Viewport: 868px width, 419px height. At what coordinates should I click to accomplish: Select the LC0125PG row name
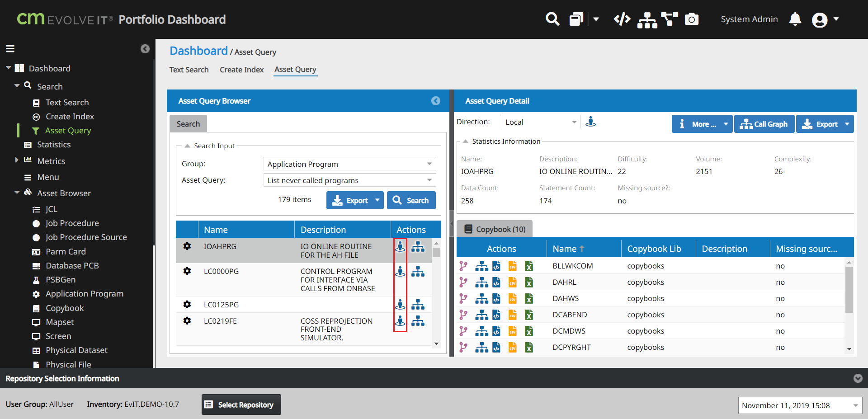221,305
